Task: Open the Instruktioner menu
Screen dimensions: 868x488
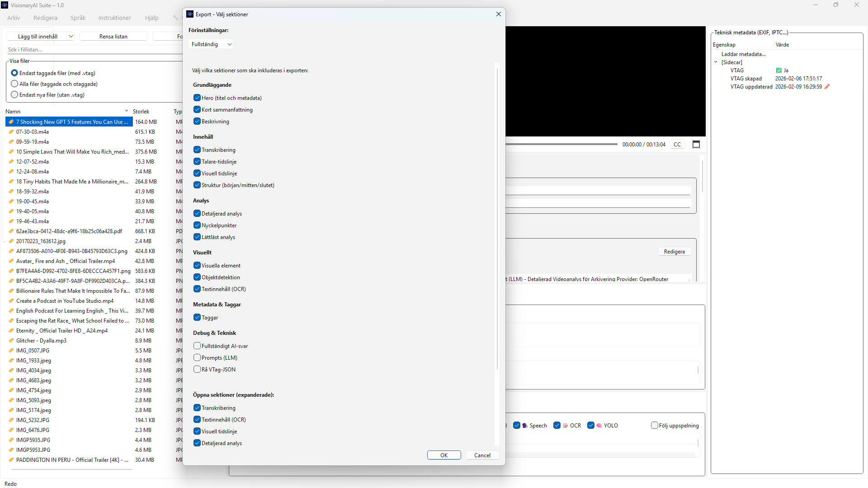Action: [x=114, y=18]
